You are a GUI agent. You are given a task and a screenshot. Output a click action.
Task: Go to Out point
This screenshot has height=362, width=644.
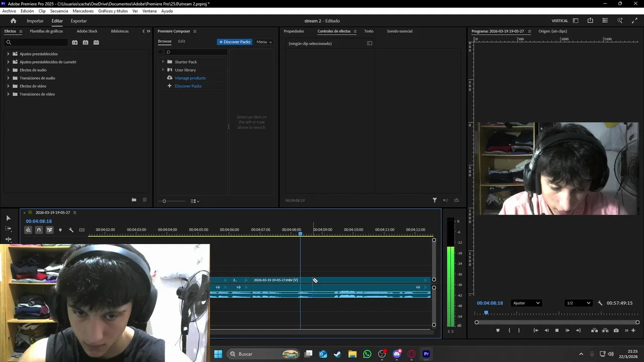(578, 330)
